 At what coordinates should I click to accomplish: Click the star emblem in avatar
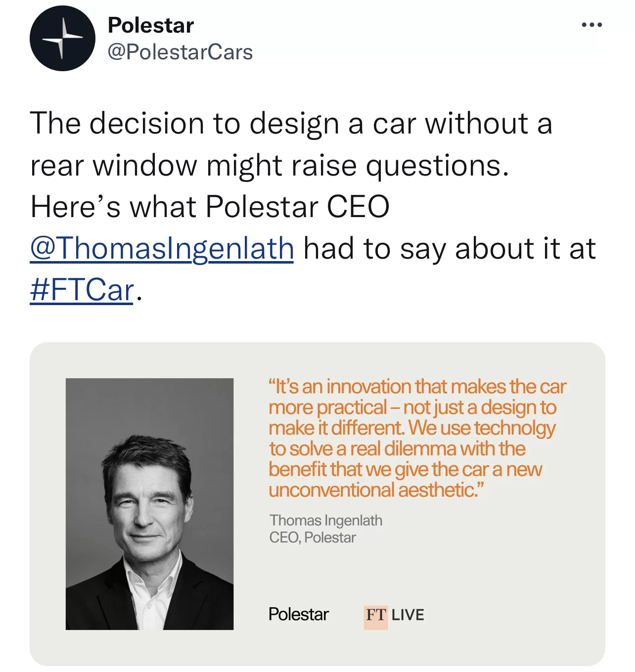(62, 38)
